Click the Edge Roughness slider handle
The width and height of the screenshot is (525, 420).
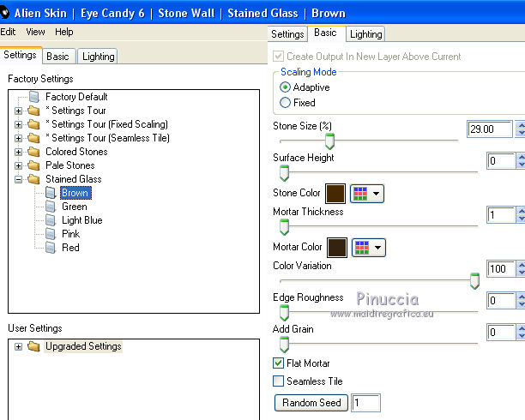(x=284, y=313)
